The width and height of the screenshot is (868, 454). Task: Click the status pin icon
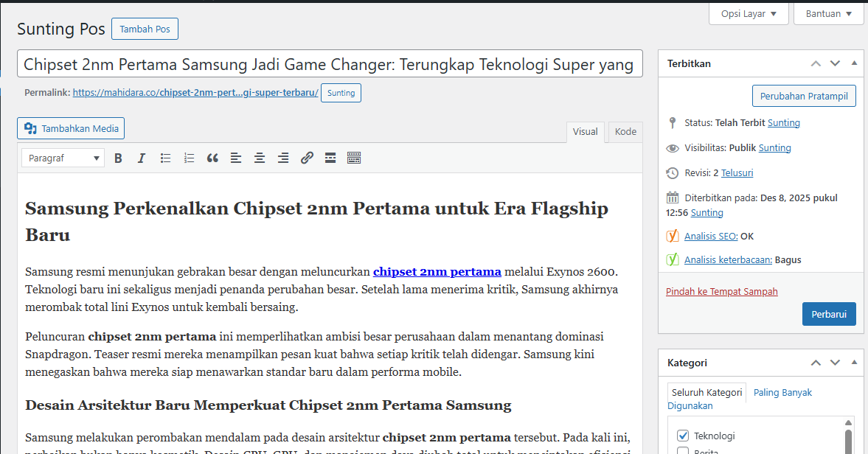point(672,123)
